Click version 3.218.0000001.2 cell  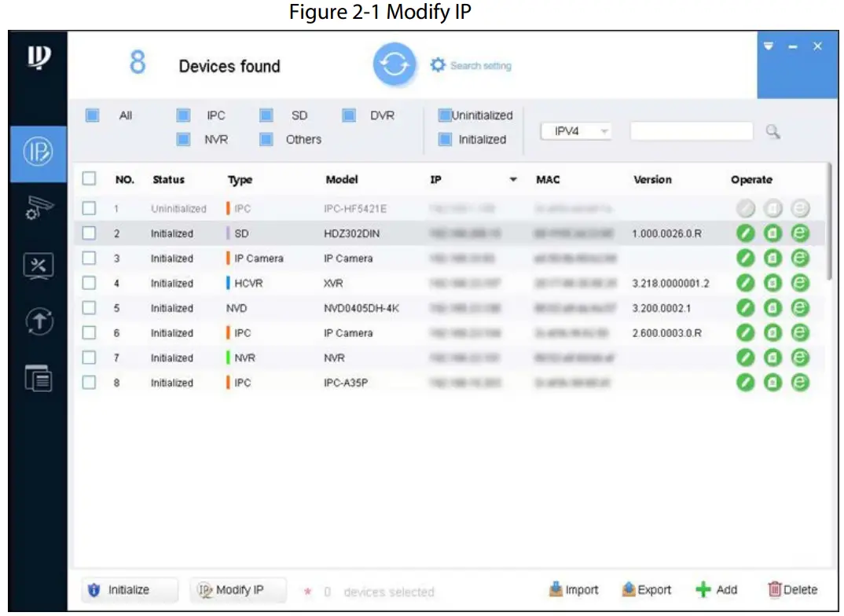[670, 284]
